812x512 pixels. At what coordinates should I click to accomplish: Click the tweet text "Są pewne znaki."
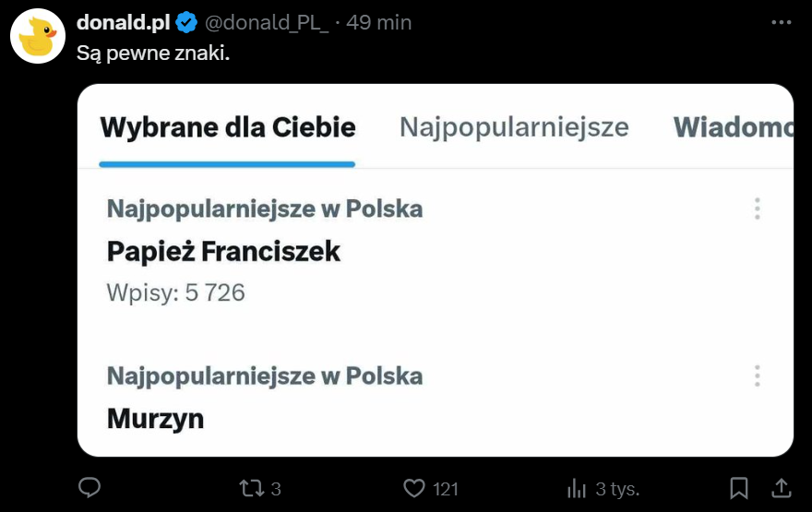(152, 54)
